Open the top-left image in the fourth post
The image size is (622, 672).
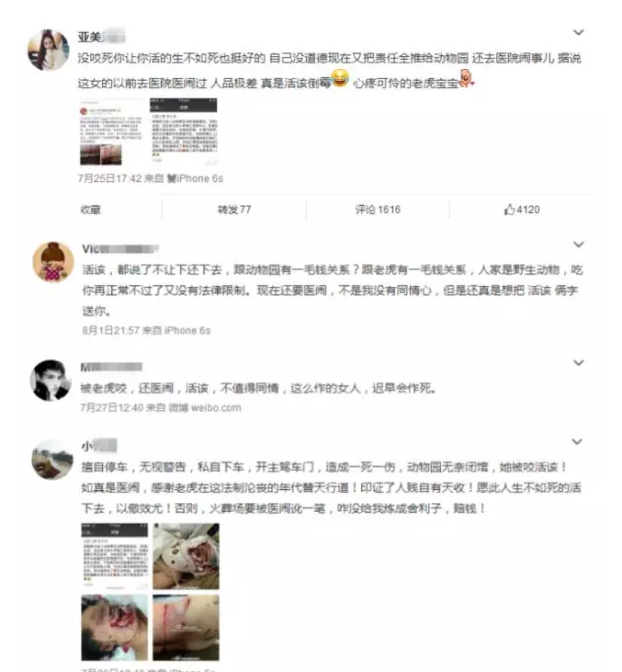(114, 556)
